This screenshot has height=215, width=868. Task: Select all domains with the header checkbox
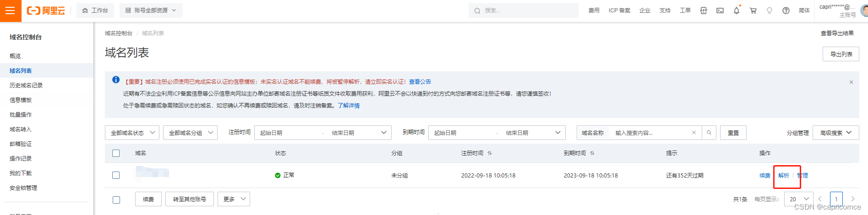click(x=116, y=153)
